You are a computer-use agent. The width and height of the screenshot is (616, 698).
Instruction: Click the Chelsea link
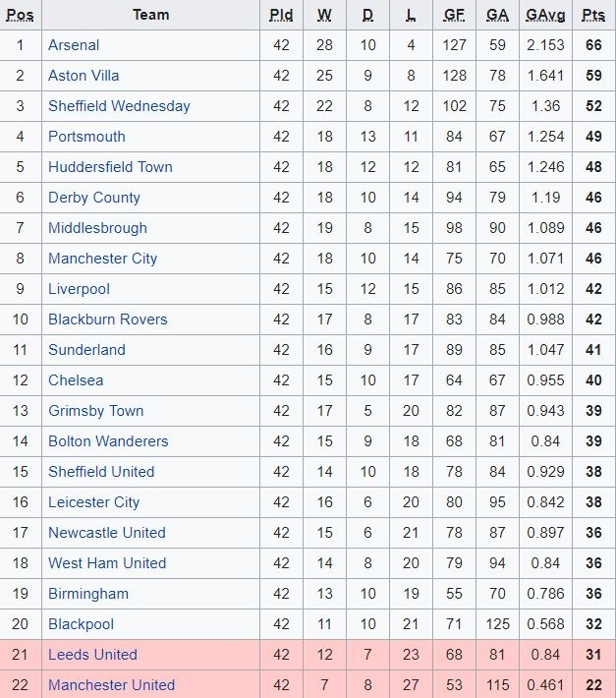click(76, 380)
